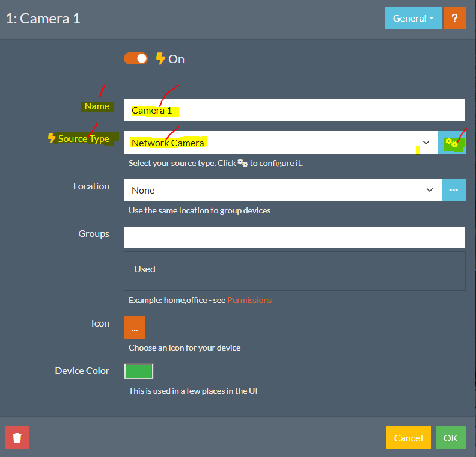Expand the Location None dropdown
476x457 pixels.
tap(282, 190)
